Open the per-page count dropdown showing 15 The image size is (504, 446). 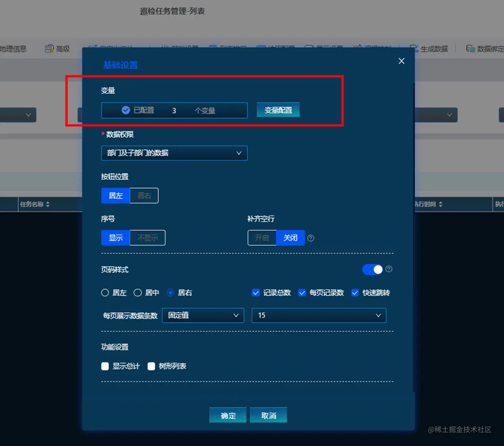click(x=319, y=315)
